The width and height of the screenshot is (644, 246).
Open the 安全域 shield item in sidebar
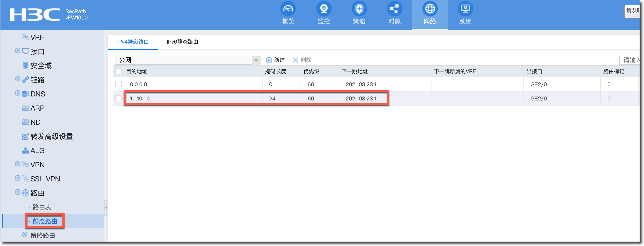click(x=41, y=66)
